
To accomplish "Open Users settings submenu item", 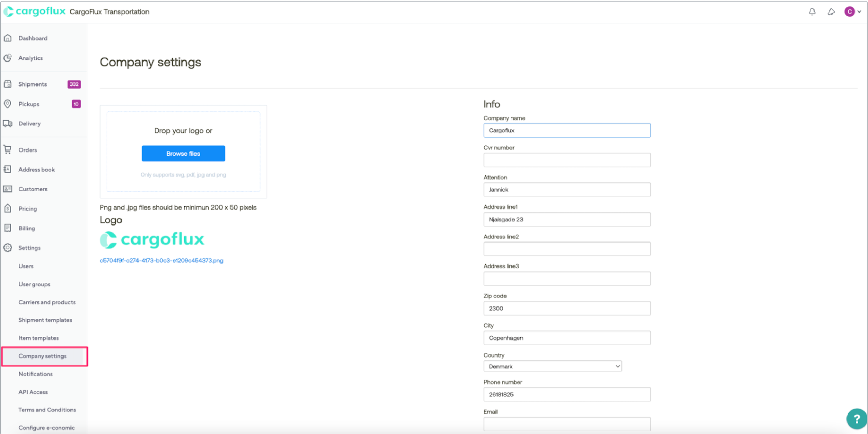I will click(26, 266).
